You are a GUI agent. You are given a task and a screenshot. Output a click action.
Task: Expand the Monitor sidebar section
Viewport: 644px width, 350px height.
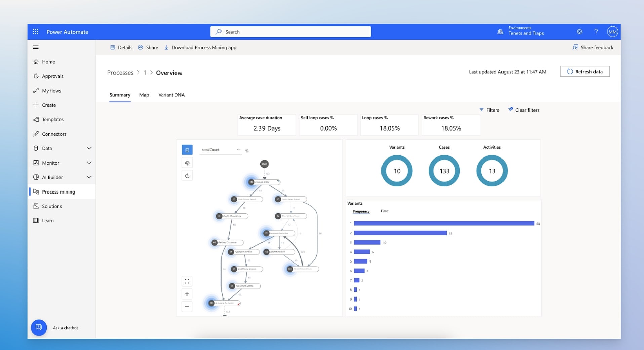[89, 163]
